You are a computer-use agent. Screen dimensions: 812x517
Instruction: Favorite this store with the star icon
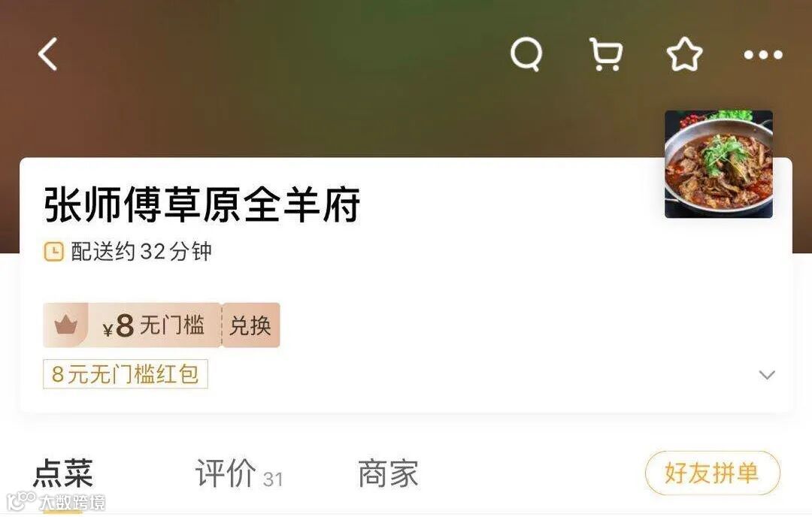(x=684, y=54)
